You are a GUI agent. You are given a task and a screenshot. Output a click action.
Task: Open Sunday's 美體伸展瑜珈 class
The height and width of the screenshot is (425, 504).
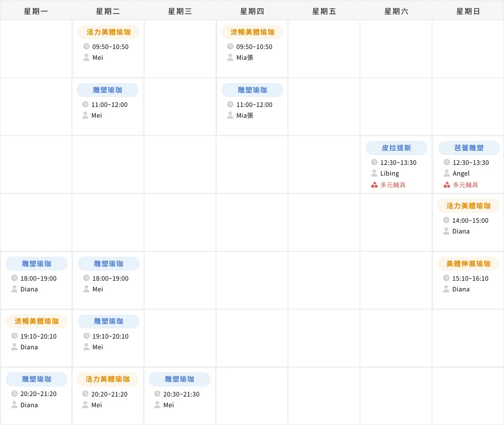[x=468, y=263]
